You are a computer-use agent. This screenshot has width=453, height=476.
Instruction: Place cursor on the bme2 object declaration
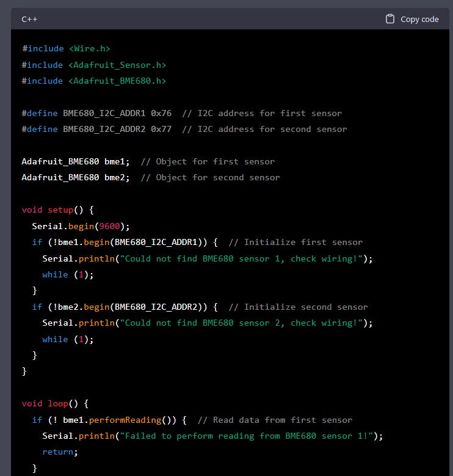117,177
